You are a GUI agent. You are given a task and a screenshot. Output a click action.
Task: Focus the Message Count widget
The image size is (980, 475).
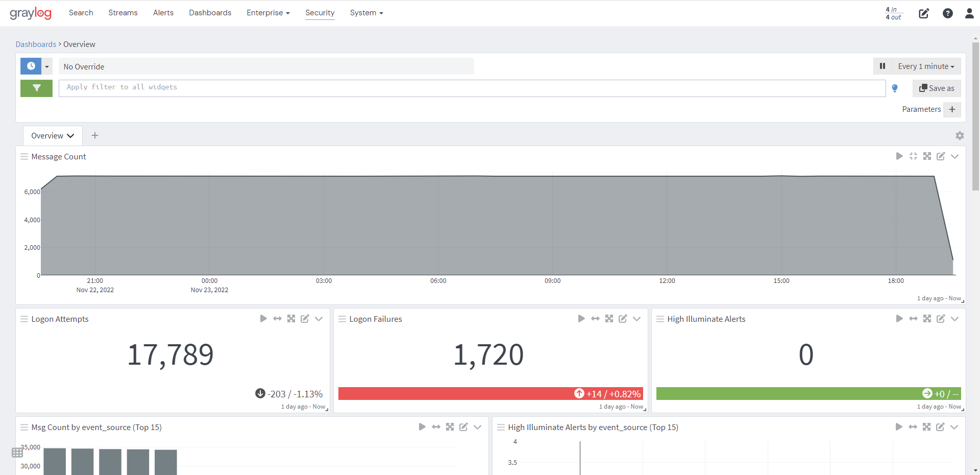913,156
